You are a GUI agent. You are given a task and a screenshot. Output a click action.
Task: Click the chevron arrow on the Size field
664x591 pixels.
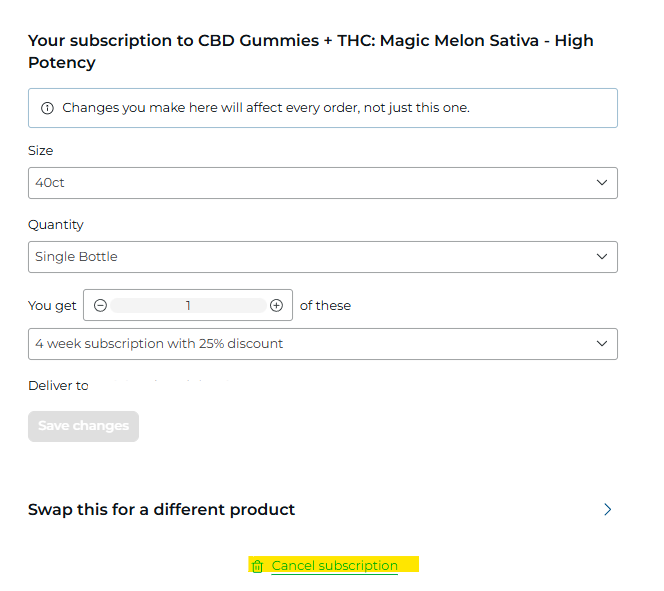pos(602,183)
